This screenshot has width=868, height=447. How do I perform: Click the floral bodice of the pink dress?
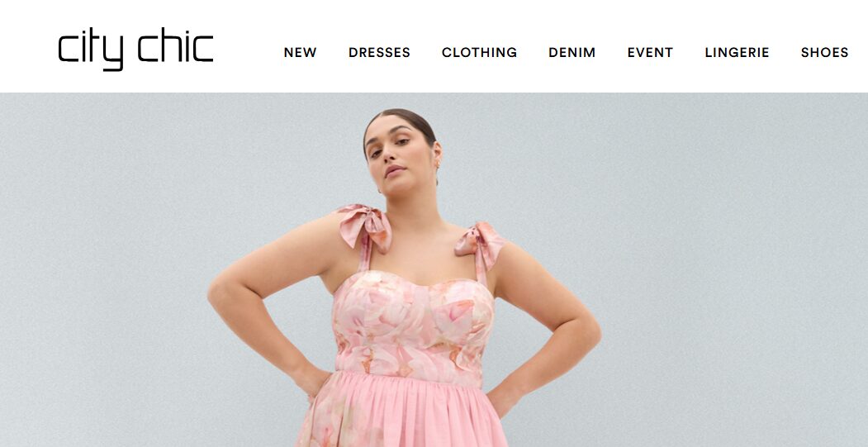(x=412, y=327)
